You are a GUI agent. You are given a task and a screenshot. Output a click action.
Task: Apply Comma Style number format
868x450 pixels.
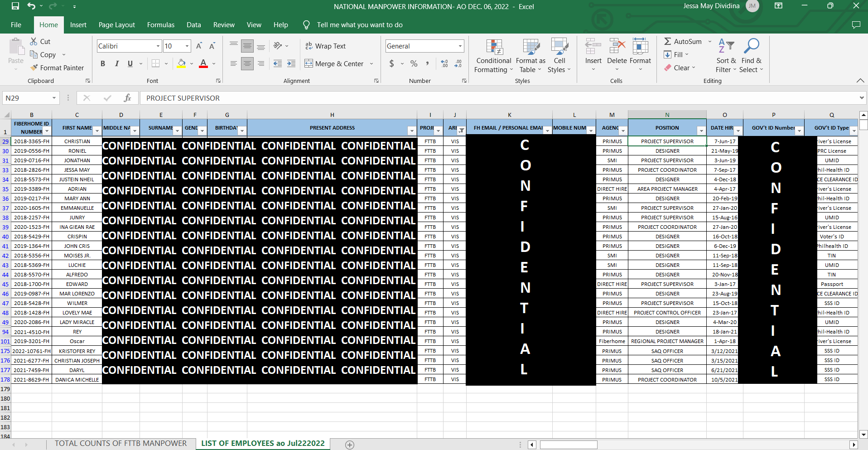[427, 63]
